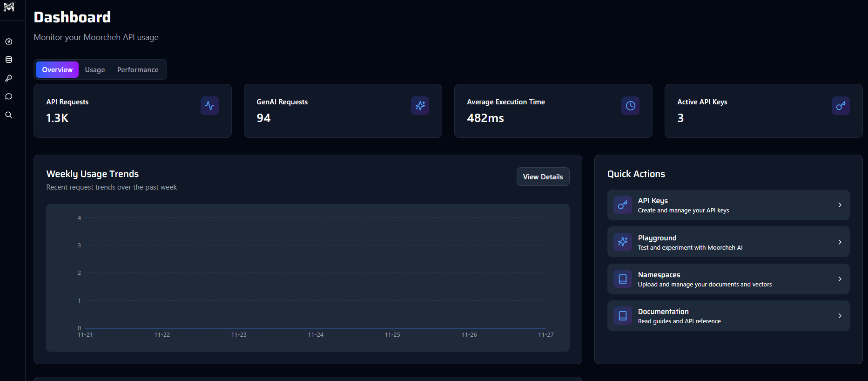
Task: Click the sparkle icon on GenAI Requests
Action: click(x=420, y=106)
